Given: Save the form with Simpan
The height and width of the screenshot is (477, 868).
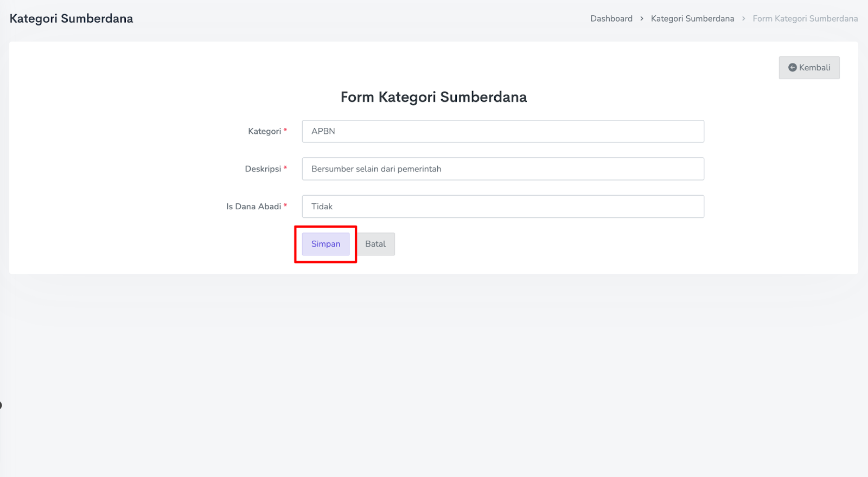Looking at the screenshot, I should pyautogui.click(x=325, y=244).
